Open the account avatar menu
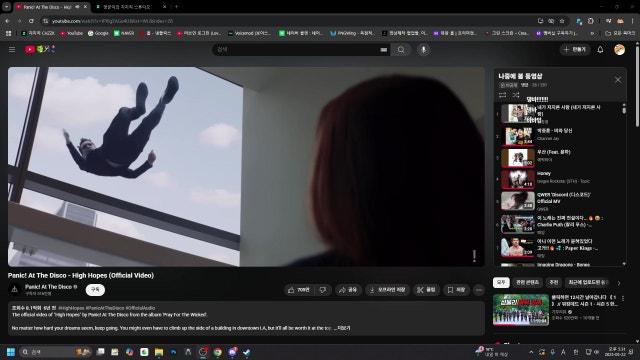This screenshot has height=360, width=640. pyautogui.click(x=619, y=49)
